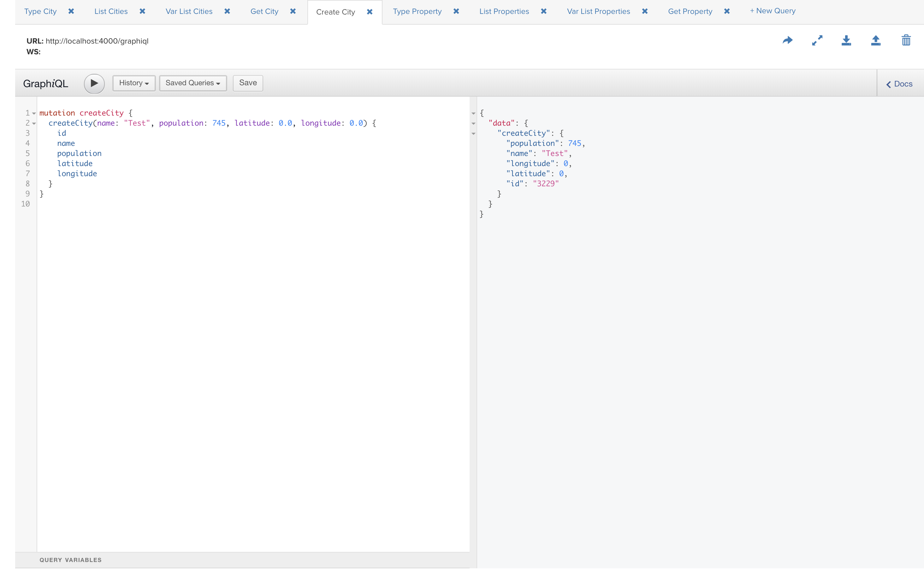
Task: Click the Save button
Action: [246, 82]
